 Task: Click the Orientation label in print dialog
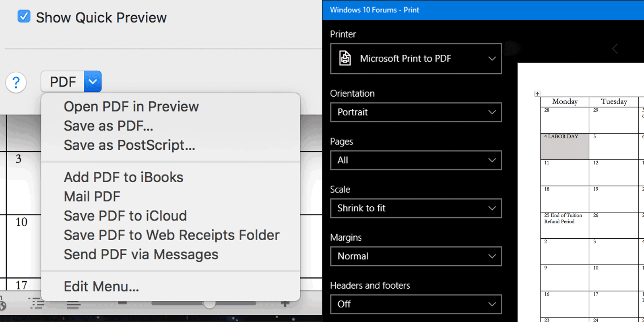[x=352, y=93]
